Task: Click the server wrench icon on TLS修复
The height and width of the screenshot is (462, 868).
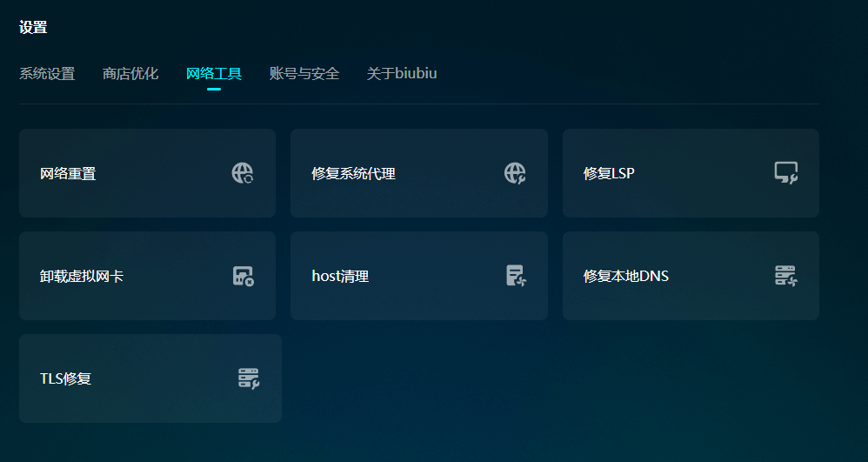Action: tap(249, 378)
